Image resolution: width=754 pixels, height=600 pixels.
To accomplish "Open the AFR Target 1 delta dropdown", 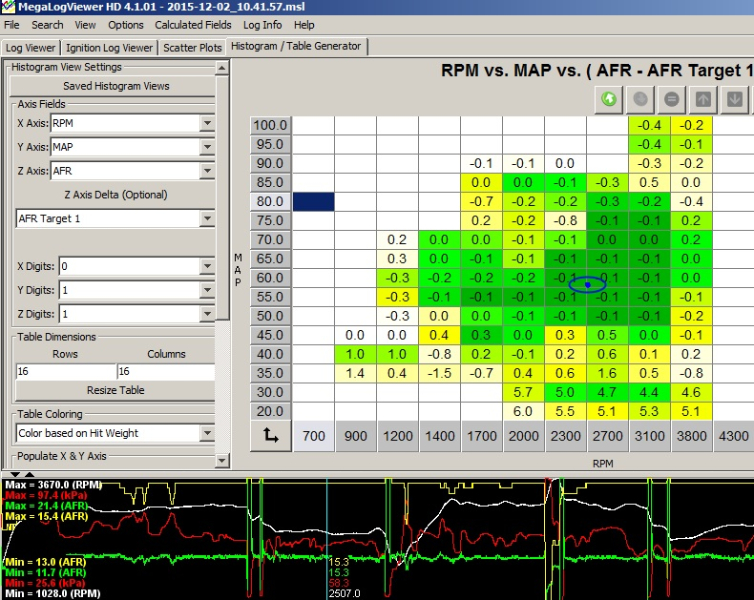I will [x=207, y=218].
